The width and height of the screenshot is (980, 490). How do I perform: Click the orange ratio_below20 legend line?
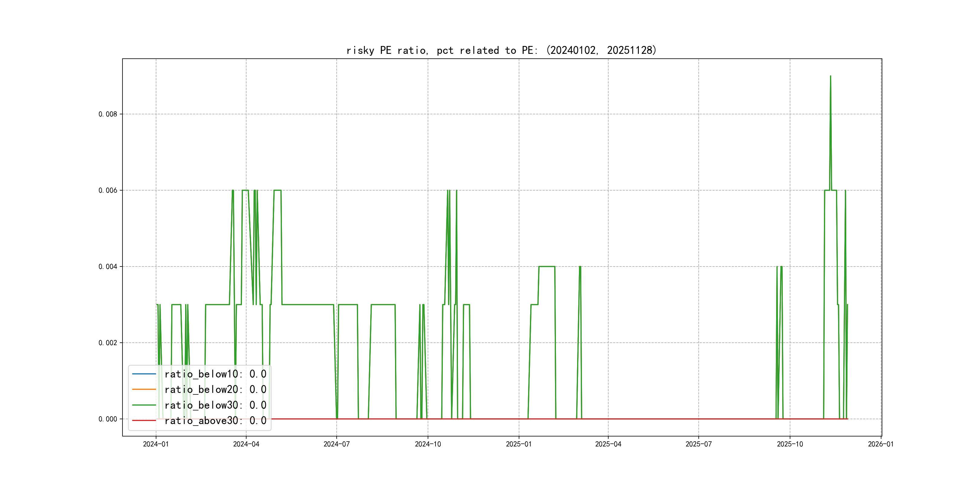click(x=144, y=390)
